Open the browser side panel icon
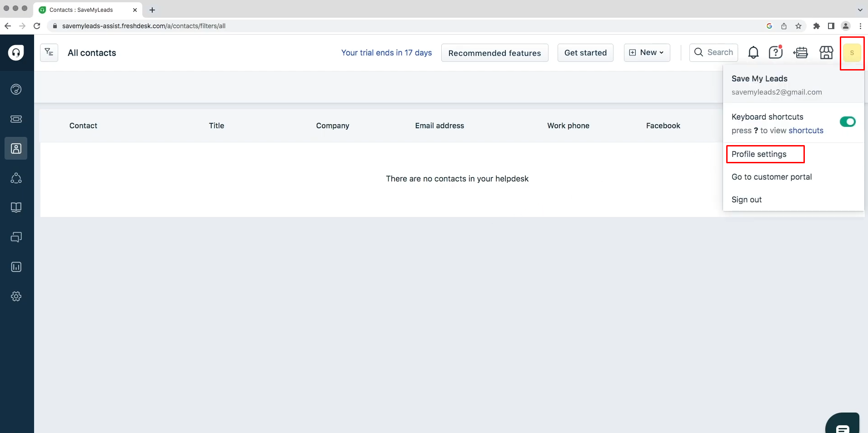The height and width of the screenshot is (433, 868). [x=831, y=26]
